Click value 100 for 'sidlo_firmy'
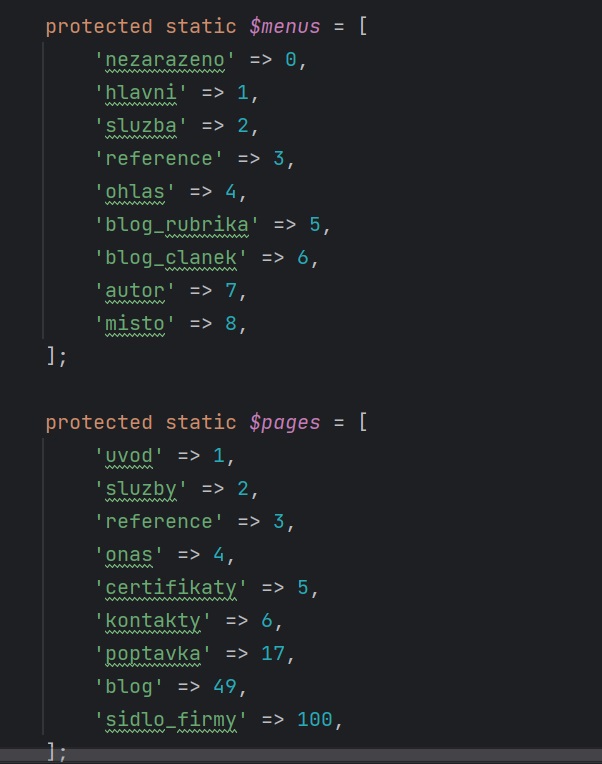The width and height of the screenshot is (602, 764). tap(315, 720)
